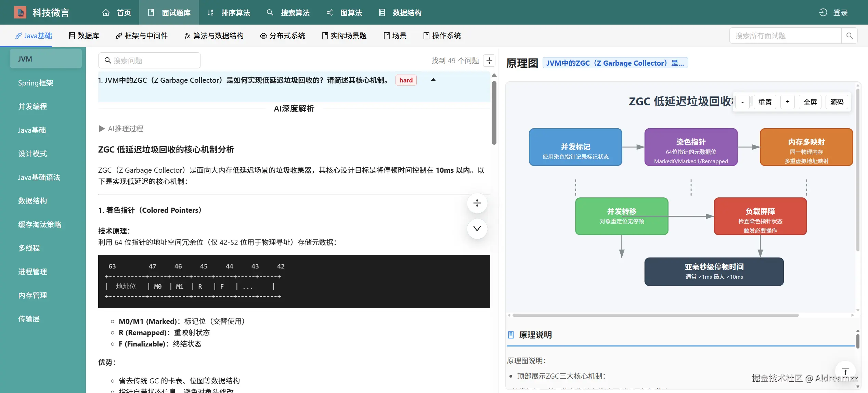
Task: Click the diagram horizontal scrollbar
Action: (655, 315)
